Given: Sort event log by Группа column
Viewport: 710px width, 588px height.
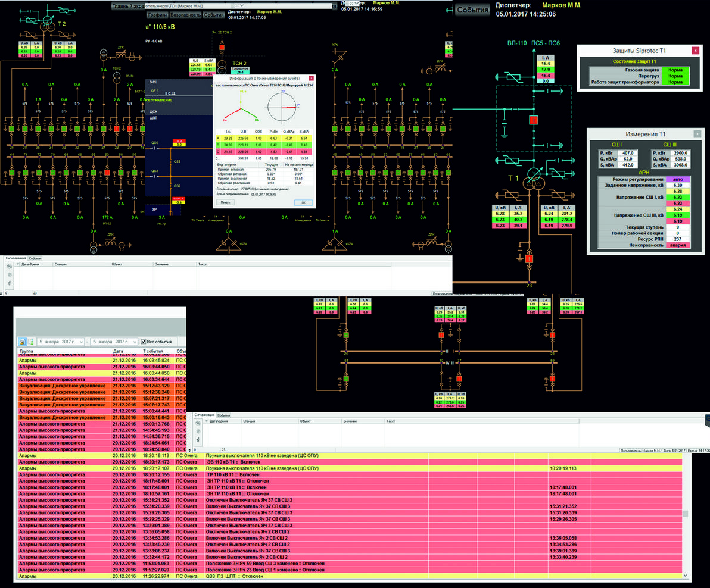Looking at the screenshot, I should click(64, 351).
